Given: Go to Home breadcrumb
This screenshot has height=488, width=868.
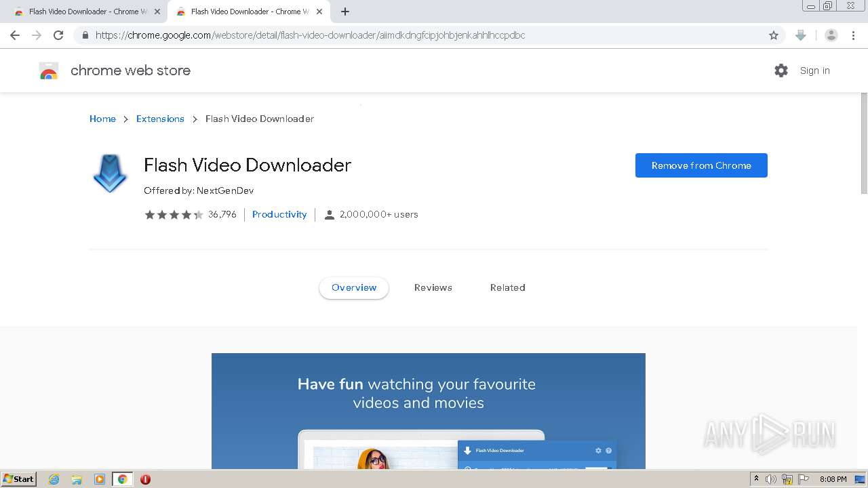Looking at the screenshot, I should [102, 119].
